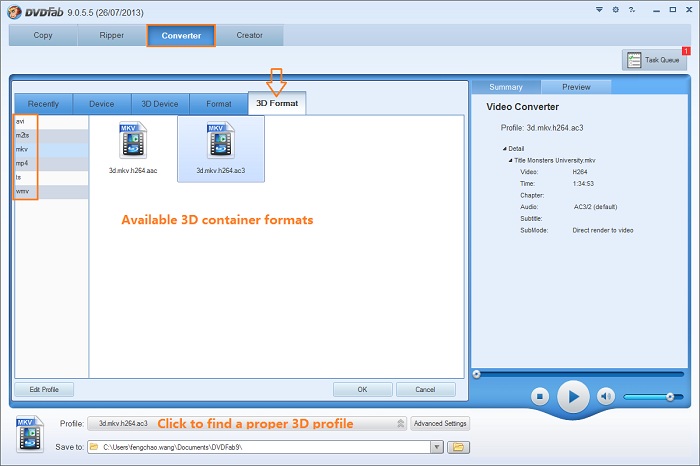This screenshot has height=466, width=700.
Task: Click the Edit Profile button
Action: coord(44,389)
